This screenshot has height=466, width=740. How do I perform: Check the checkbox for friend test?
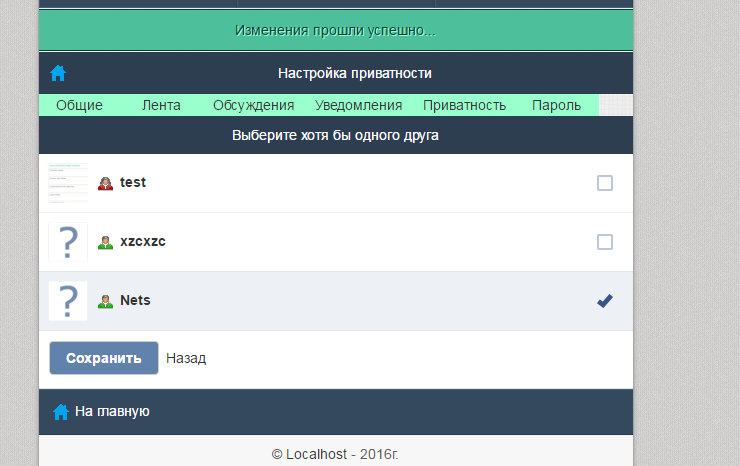[605, 183]
